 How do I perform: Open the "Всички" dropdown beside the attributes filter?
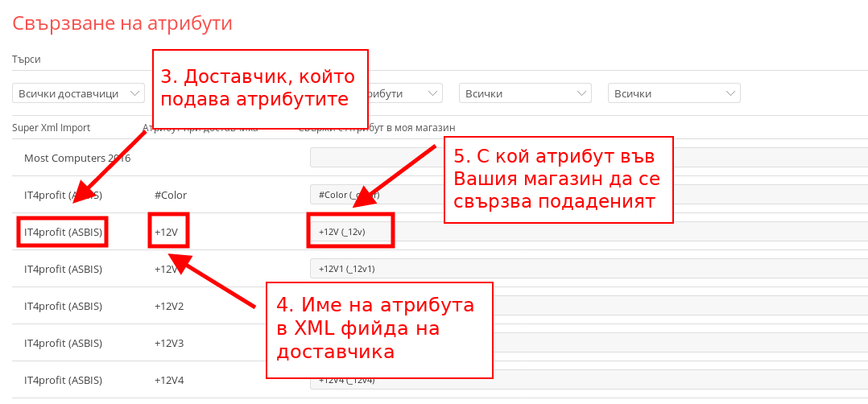click(x=525, y=93)
